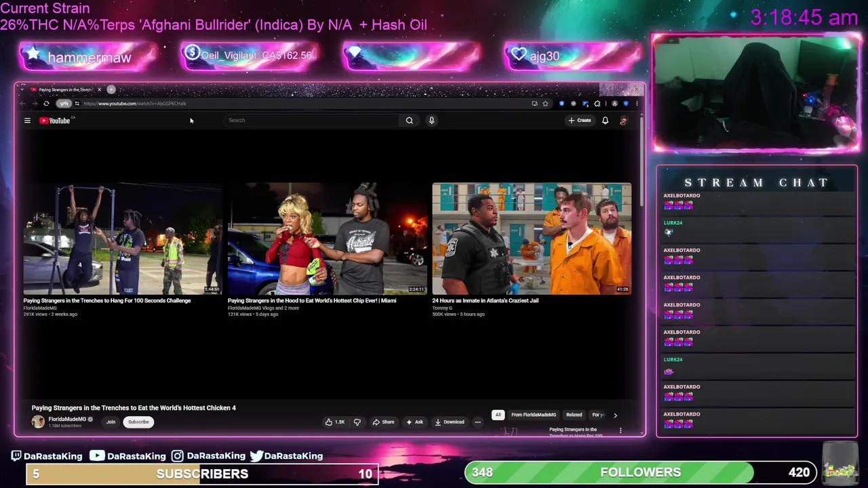Select the From FloridaMadeMG chip
This screenshot has height=488, width=868.
click(534, 415)
